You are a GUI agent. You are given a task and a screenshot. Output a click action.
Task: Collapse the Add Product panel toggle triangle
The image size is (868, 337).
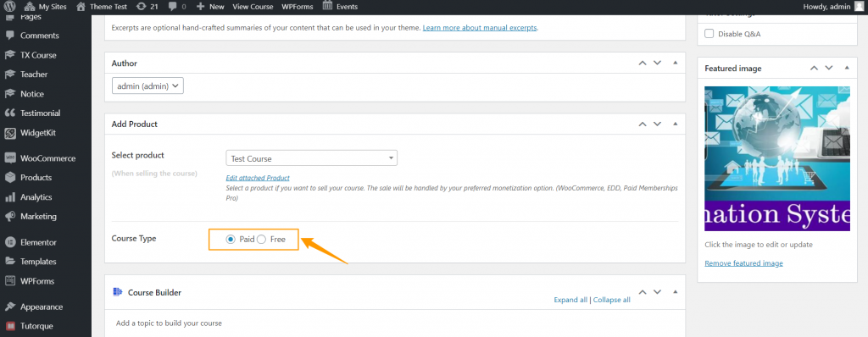(x=675, y=124)
